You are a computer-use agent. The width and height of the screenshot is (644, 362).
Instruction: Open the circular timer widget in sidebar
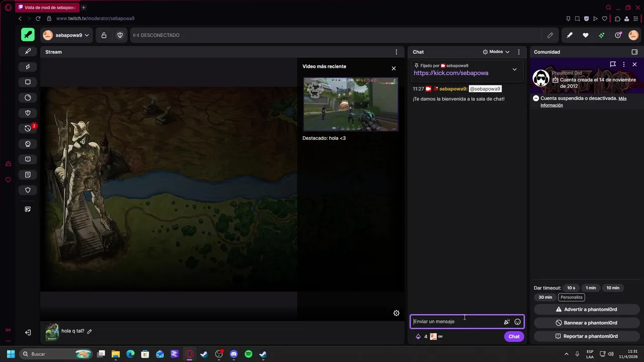click(x=28, y=98)
